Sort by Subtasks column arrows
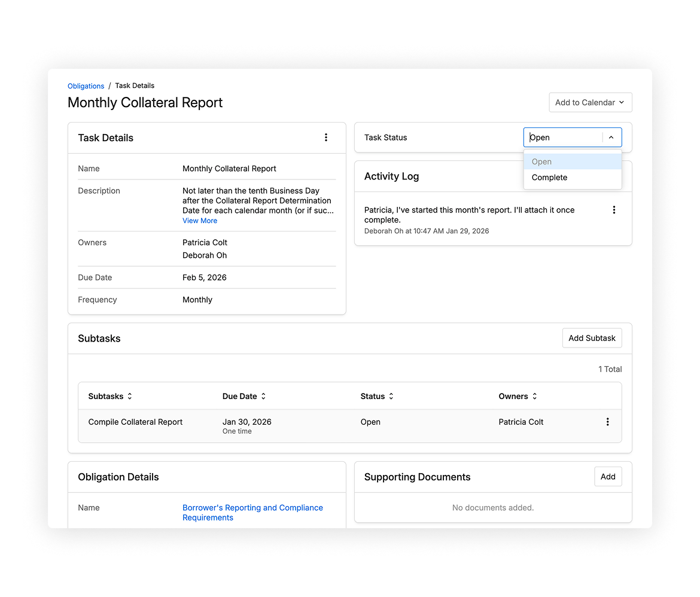700x597 pixels. click(129, 397)
